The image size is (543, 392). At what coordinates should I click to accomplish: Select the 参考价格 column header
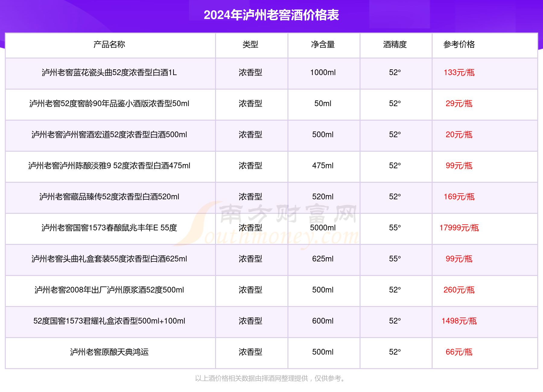(x=459, y=44)
